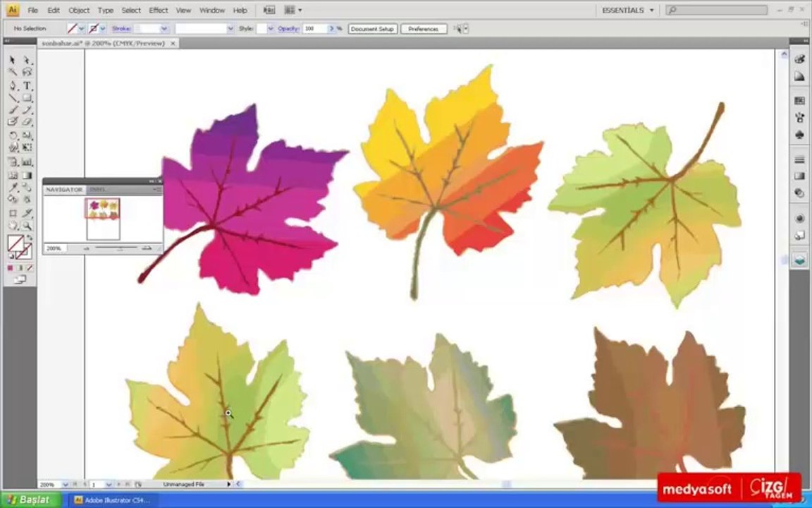Image resolution: width=812 pixels, height=508 pixels.
Task: Click the Document Setup button
Action: [372, 29]
